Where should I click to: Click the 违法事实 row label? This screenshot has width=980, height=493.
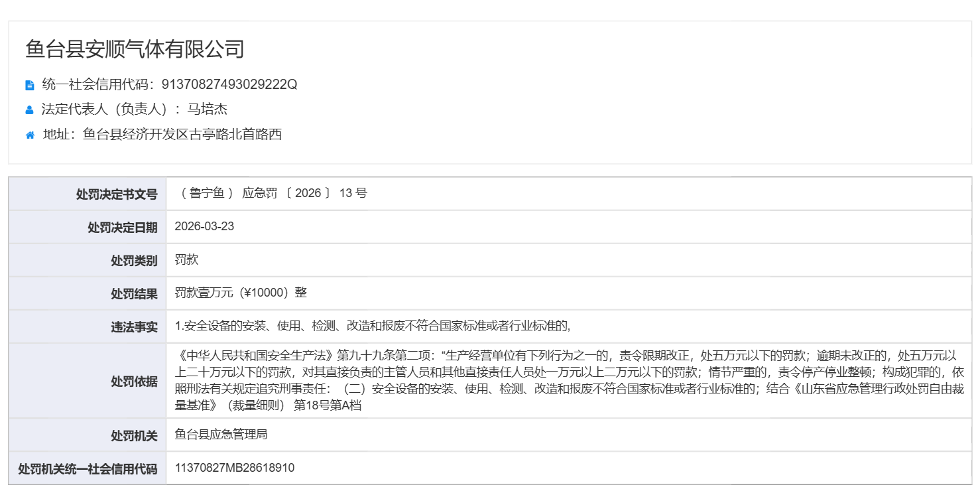pyautogui.click(x=134, y=327)
